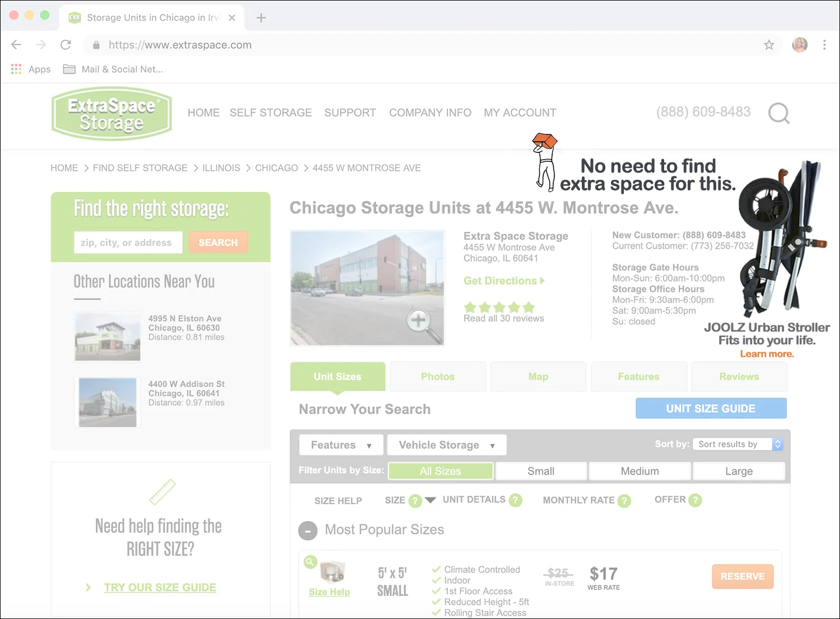Screen dimensions: 840x619
Task: Click the Extra Space Storage logo
Action: (x=111, y=114)
